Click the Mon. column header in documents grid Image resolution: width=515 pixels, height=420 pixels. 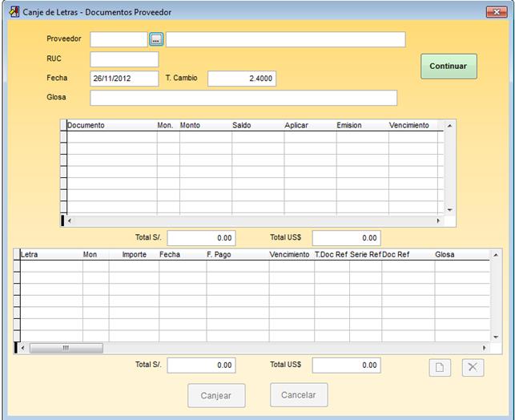[168, 125]
